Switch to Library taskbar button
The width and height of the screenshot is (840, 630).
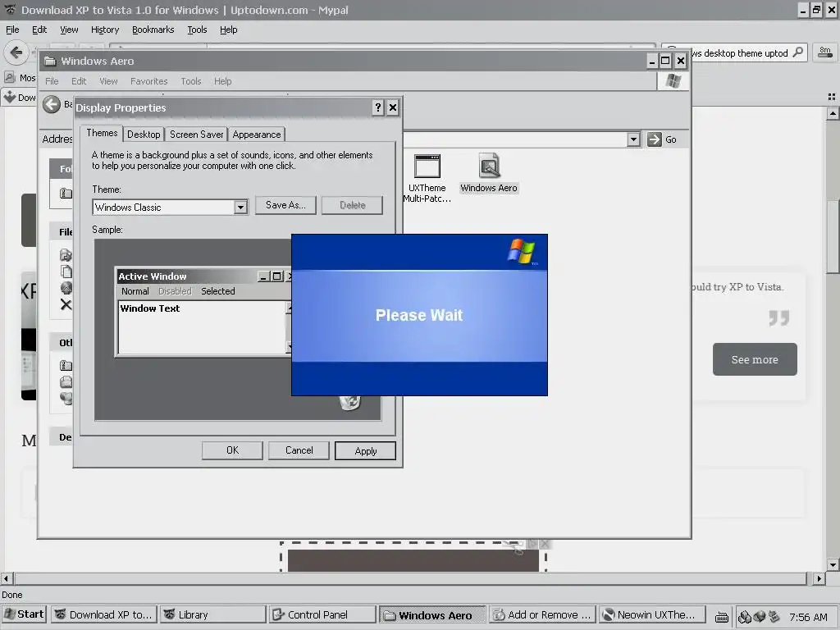tap(213, 615)
